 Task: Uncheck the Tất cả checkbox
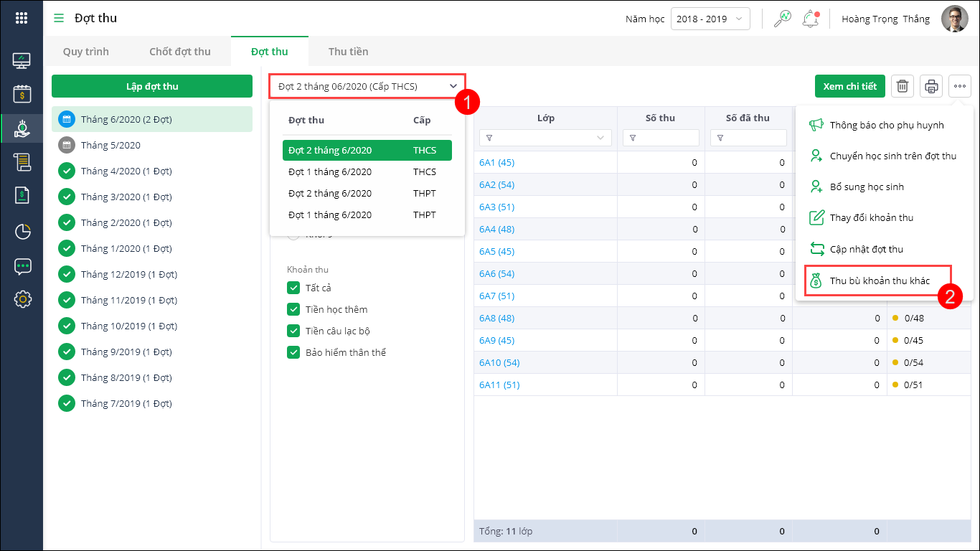coord(293,288)
